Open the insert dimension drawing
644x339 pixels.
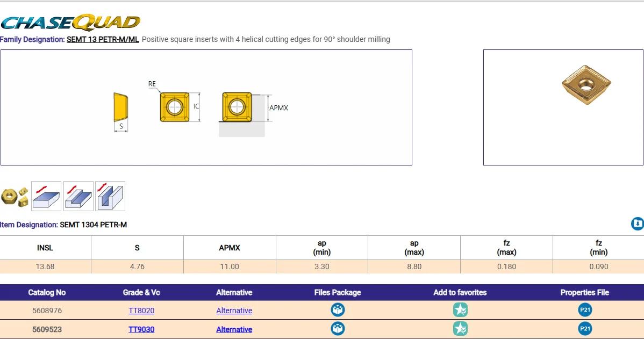[x=206, y=107]
